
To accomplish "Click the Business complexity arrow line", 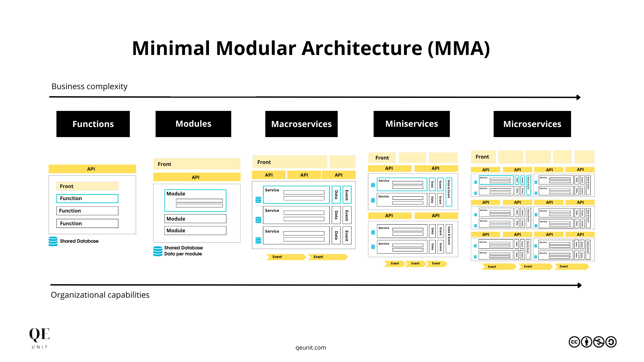I will tap(302, 97).
